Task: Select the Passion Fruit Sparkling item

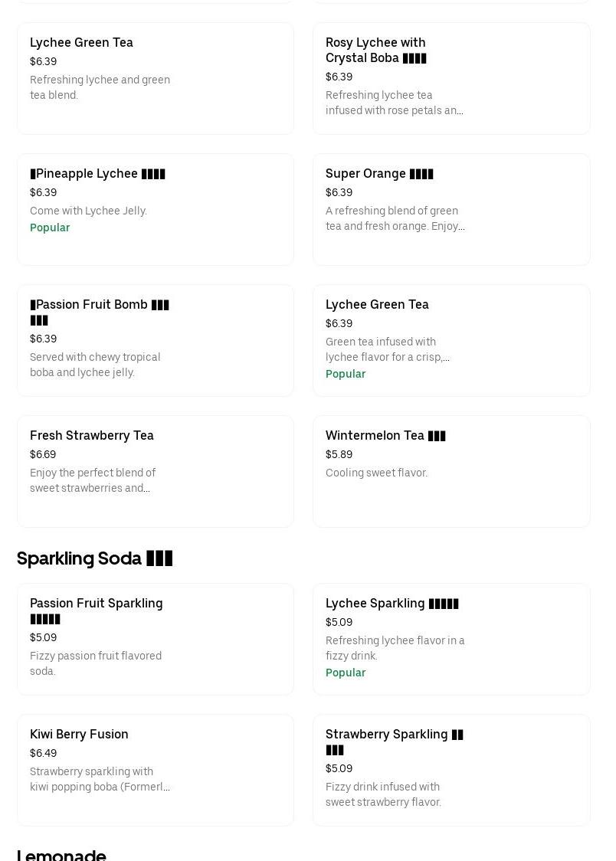Action: [156, 639]
